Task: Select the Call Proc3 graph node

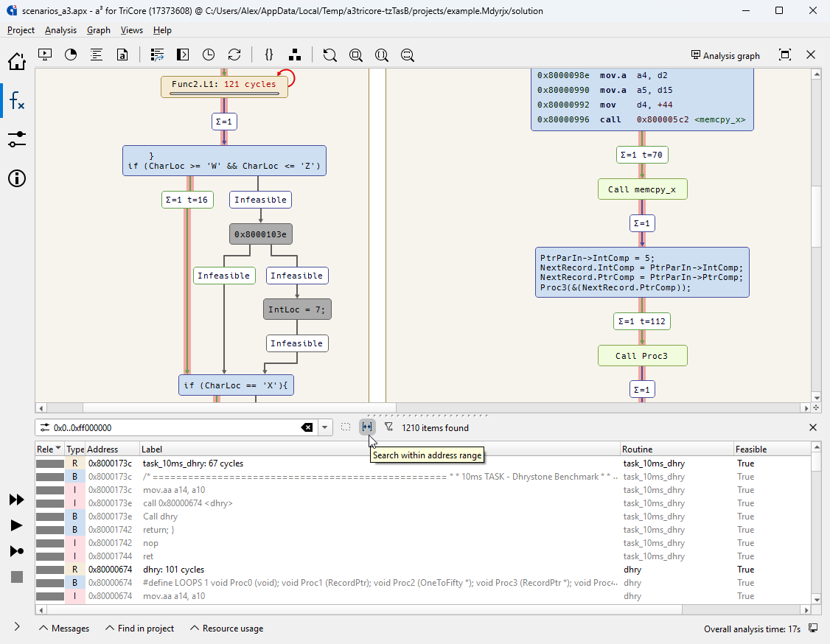Action: pos(642,356)
